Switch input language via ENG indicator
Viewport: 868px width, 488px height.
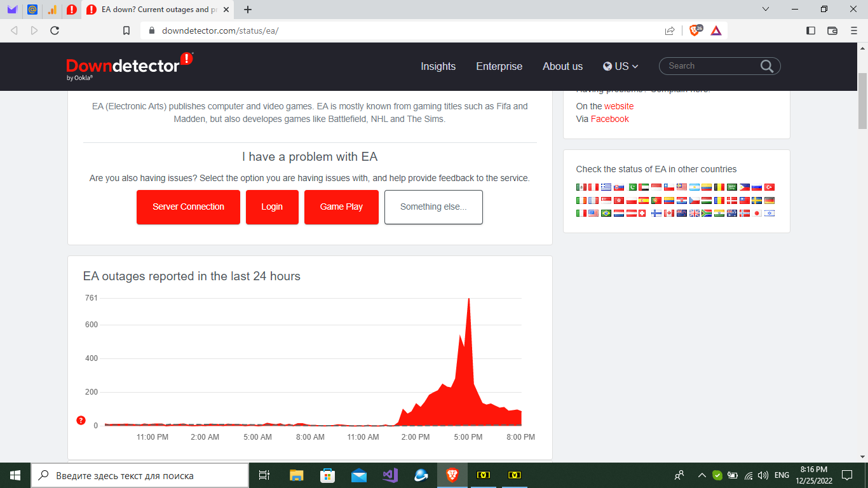[x=782, y=475]
